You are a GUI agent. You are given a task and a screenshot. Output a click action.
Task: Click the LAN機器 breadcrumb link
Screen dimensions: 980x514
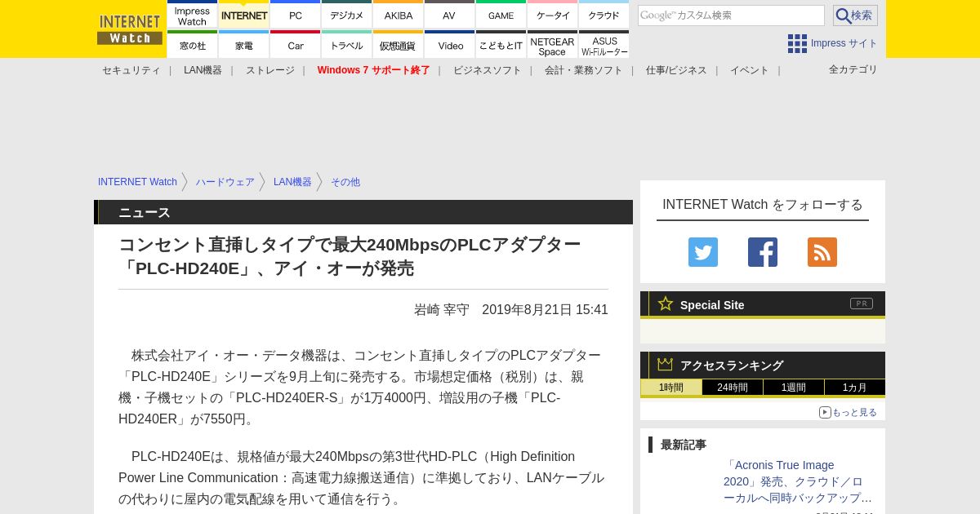point(292,182)
